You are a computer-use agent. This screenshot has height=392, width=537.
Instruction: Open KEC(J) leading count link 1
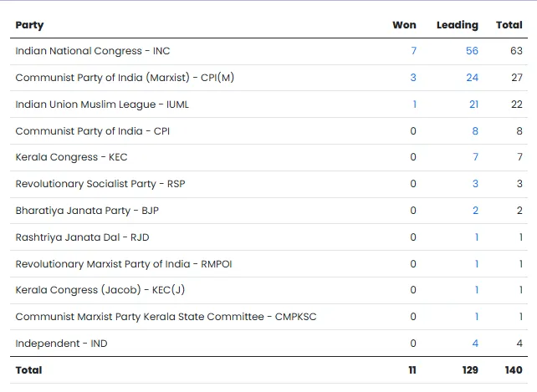477,290
